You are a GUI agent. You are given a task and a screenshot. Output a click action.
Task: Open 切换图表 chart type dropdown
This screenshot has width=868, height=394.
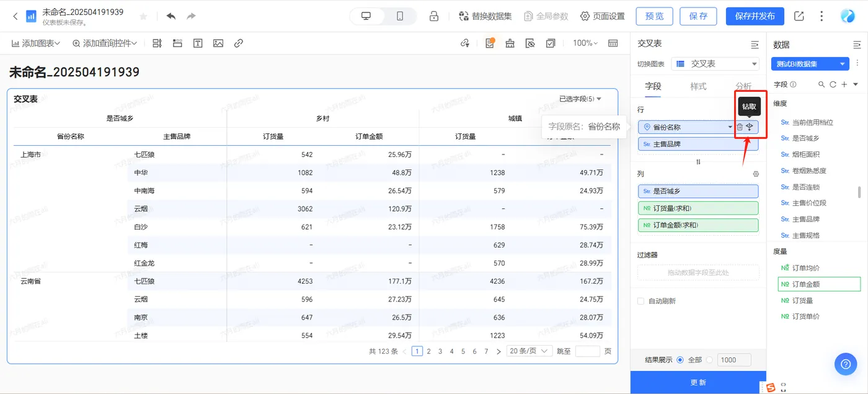tap(715, 64)
